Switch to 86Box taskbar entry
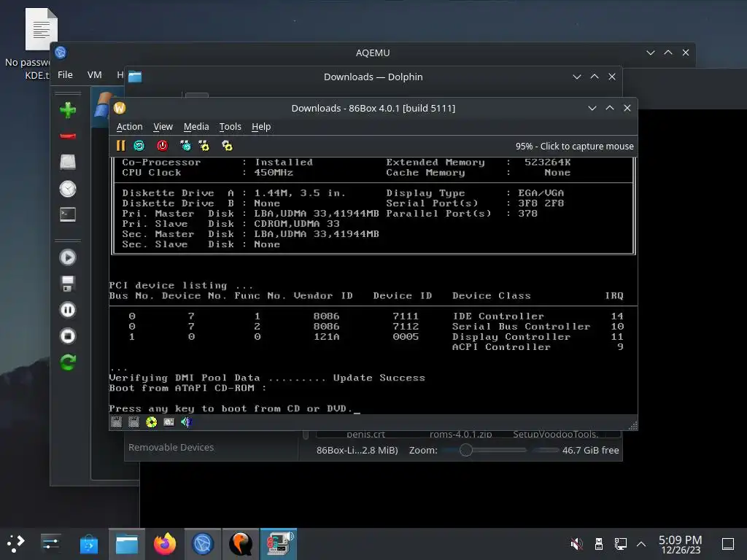 coord(279,543)
